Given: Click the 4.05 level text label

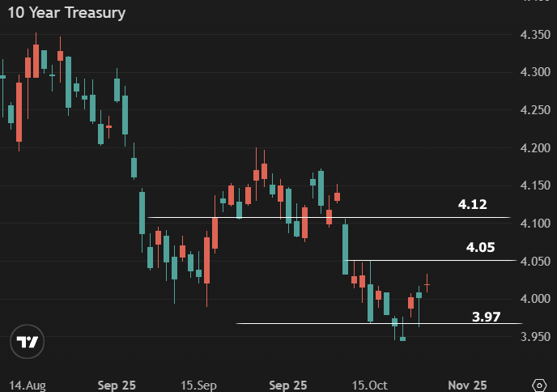Looking at the screenshot, I should [x=481, y=247].
